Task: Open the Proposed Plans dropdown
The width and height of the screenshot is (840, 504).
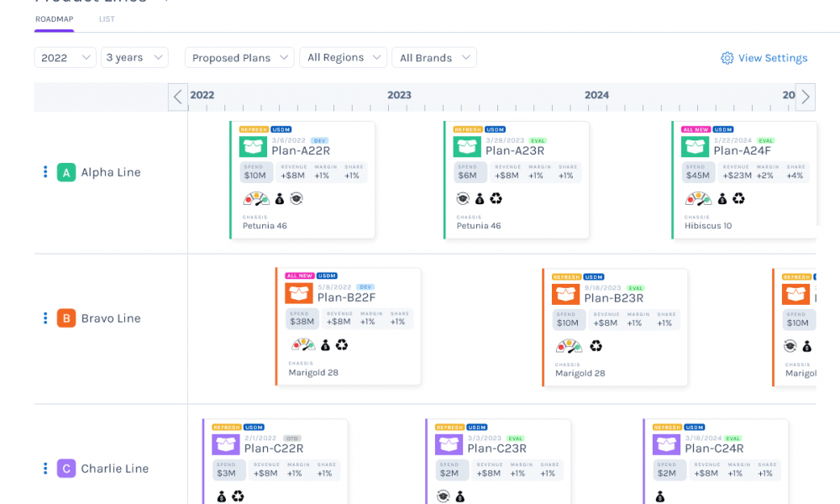Action: (x=239, y=57)
